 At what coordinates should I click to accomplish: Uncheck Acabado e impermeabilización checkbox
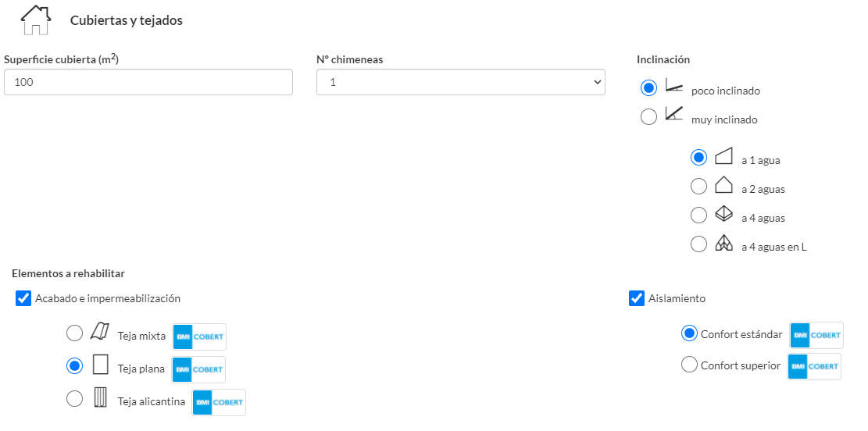coord(23,298)
